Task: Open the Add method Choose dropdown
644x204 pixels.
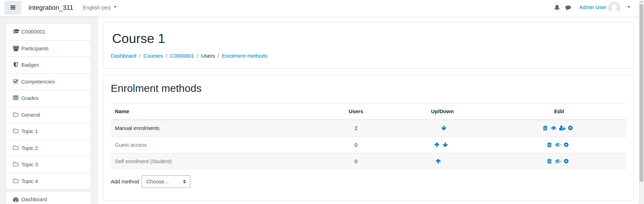Action: tap(166, 182)
